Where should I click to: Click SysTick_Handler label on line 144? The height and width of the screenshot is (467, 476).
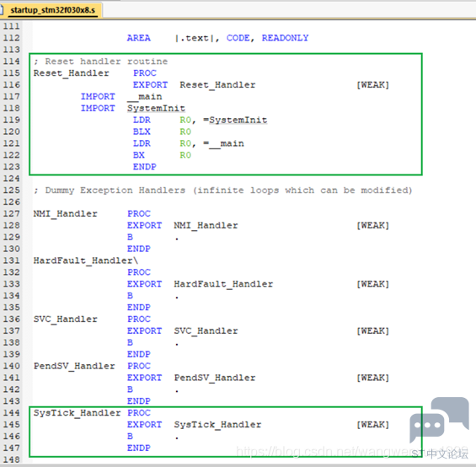pyautogui.click(x=78, y=413)
